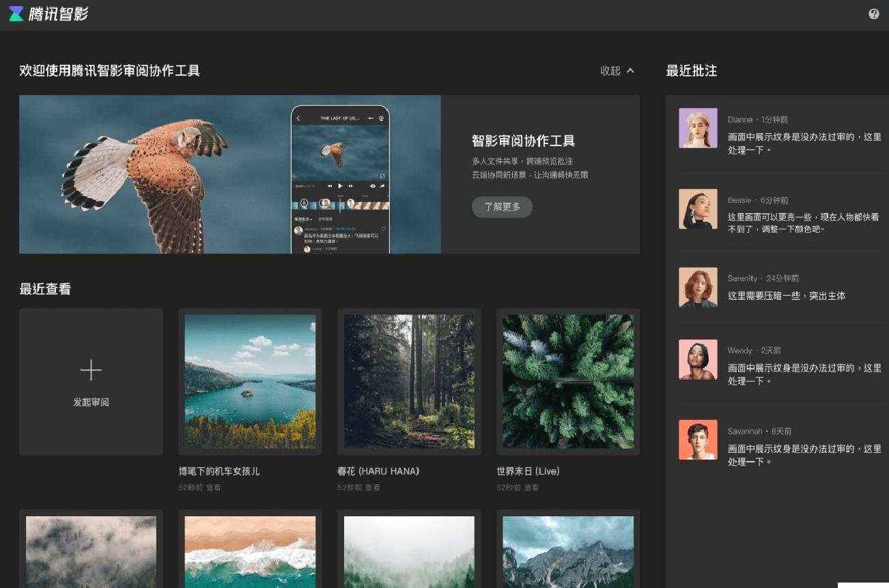Click the commenter name Savannah

pyautogui.click(x=745, y=432)
